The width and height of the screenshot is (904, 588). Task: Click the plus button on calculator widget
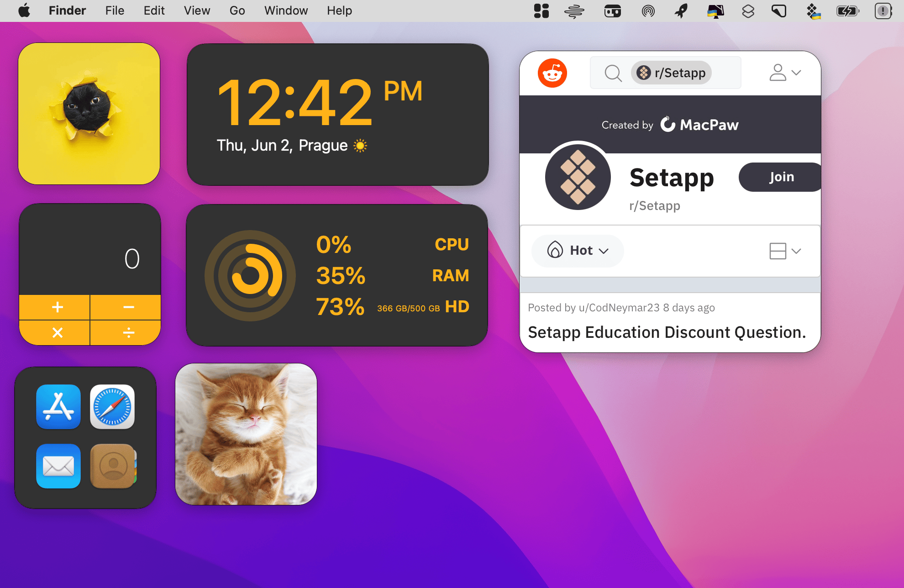(54, 307)
